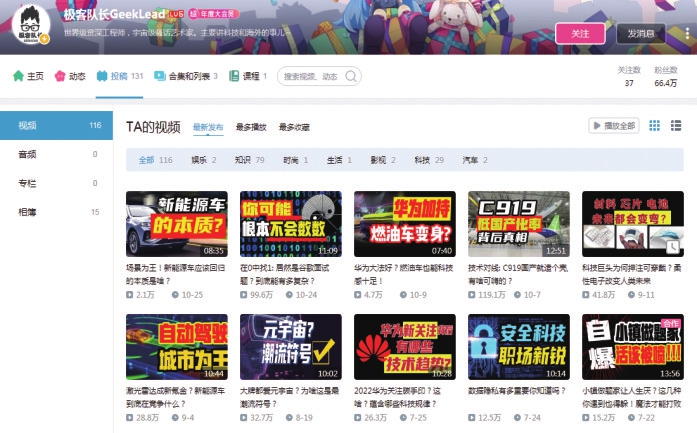Click title 激光雷达成新氪金？
697x433 pixels.
click(x=176, y=397)
